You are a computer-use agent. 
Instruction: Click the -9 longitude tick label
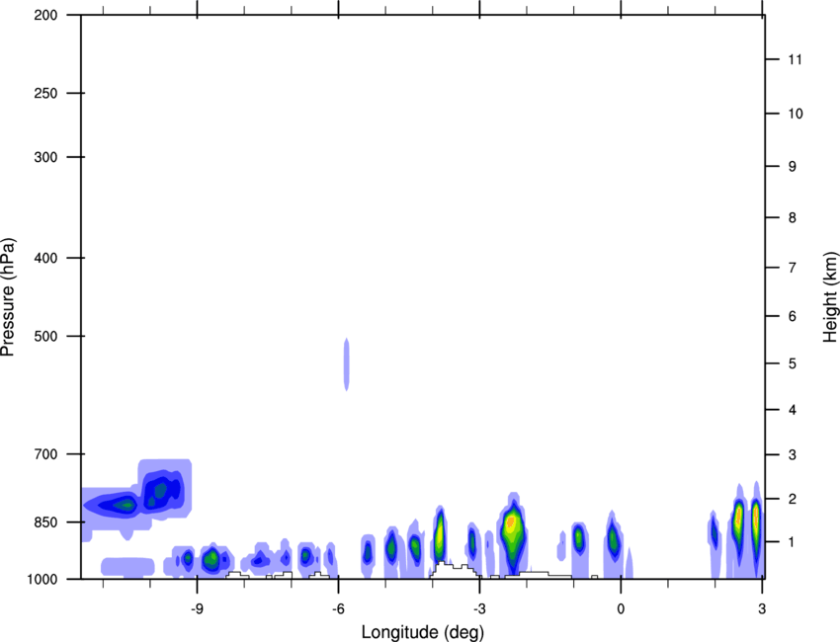click(197, 608)
